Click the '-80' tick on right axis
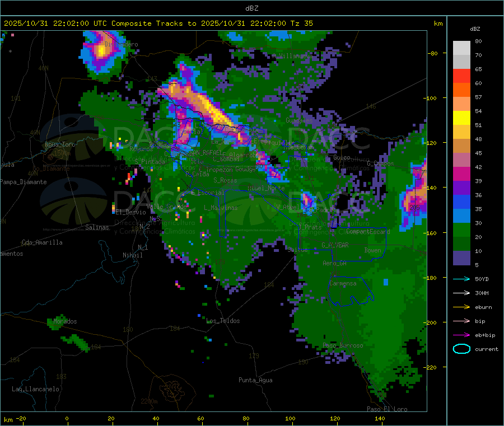The image size is (504, 426). [432, 53]
